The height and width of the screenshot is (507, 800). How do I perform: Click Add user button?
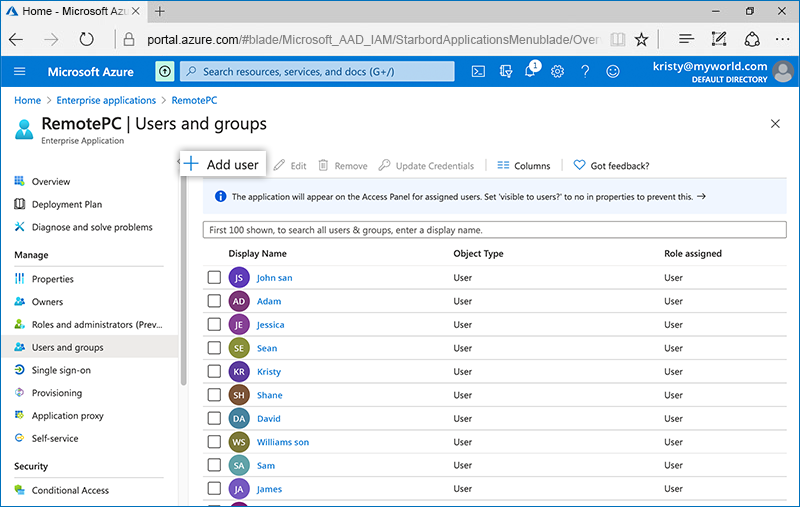[x=222, y=164]
